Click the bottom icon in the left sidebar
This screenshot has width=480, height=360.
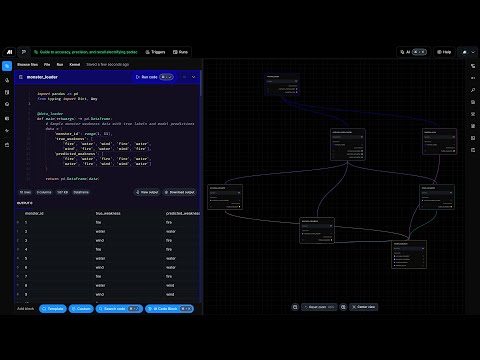click(x=7, y=145)
